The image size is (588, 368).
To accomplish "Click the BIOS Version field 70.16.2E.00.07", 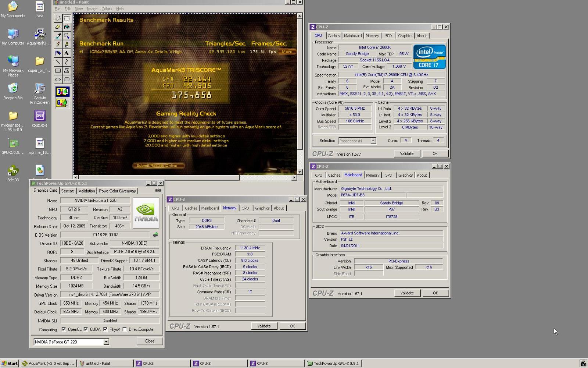I will 105,235.
